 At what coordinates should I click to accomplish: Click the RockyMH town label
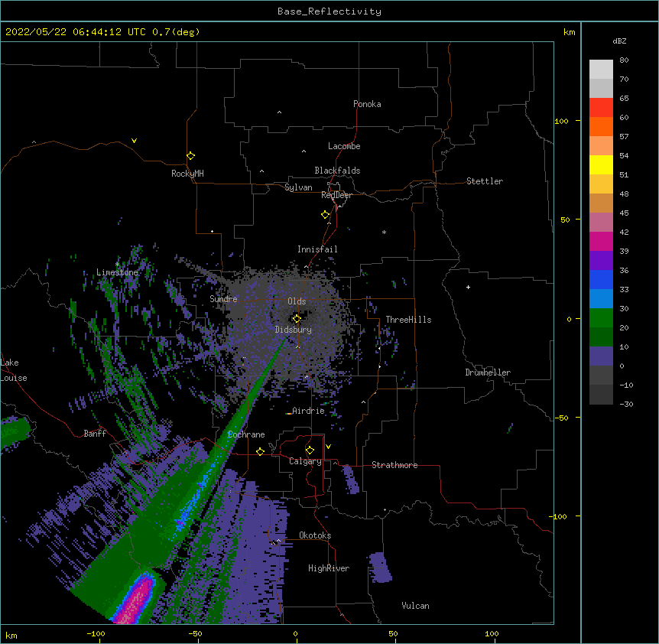coord(187,174)
